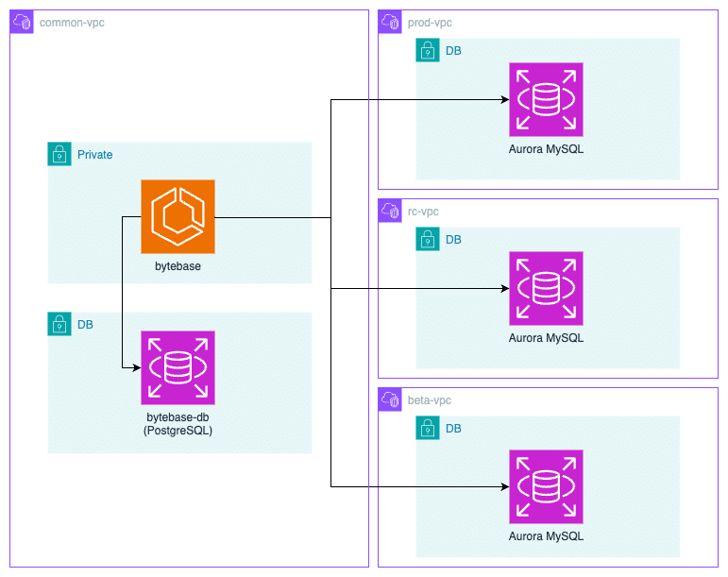Viewport: 728px width, 577px height.
Task: Click the DB subnet lock icon in beta-vpc
Action: (428, 428)
